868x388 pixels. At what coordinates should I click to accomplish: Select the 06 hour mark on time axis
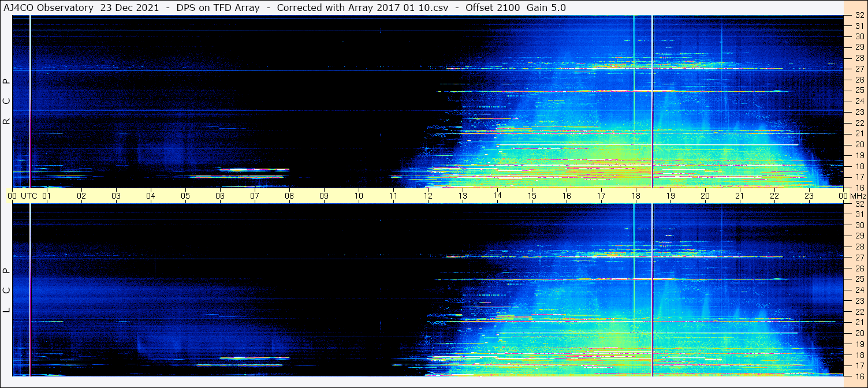point(220,196)
